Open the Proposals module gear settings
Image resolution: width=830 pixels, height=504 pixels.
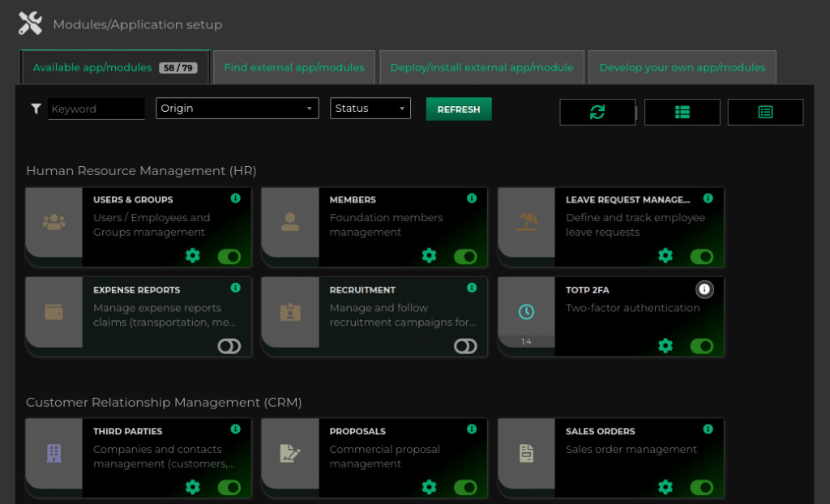pos(429,487)
